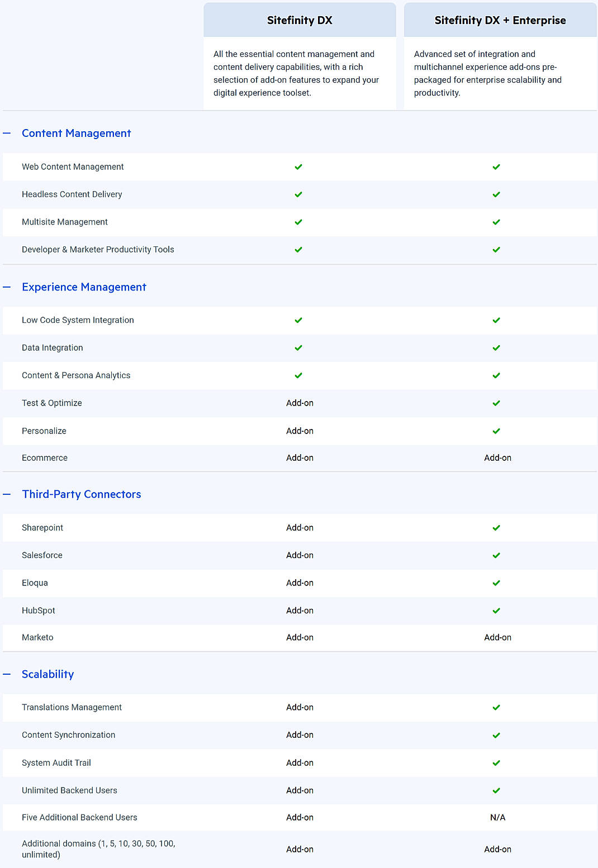The image size is (598, 868).
Task: Click N/A for Five Additional Backend Users
Action: (497, 817)
